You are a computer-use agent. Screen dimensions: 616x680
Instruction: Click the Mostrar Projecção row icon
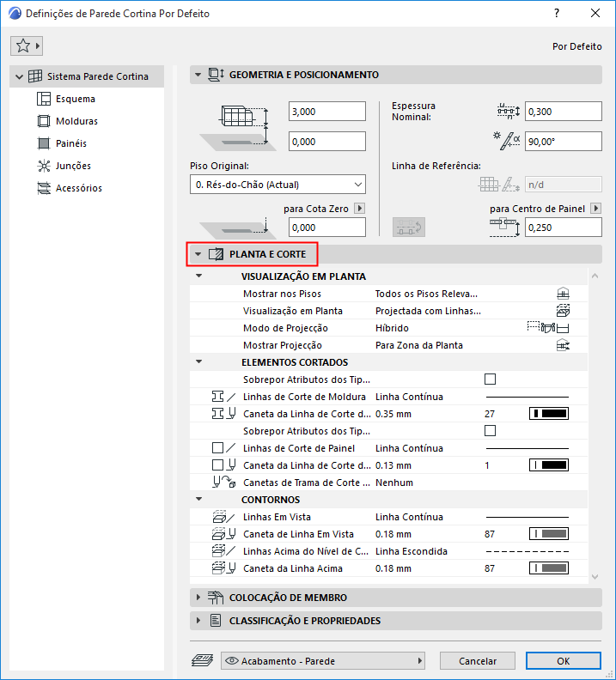563,345
